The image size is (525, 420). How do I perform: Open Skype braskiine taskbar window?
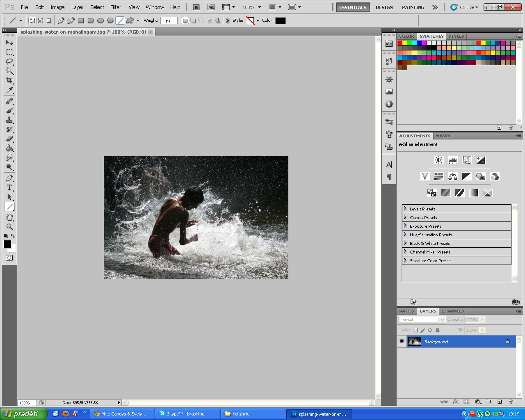coord(187,414)
